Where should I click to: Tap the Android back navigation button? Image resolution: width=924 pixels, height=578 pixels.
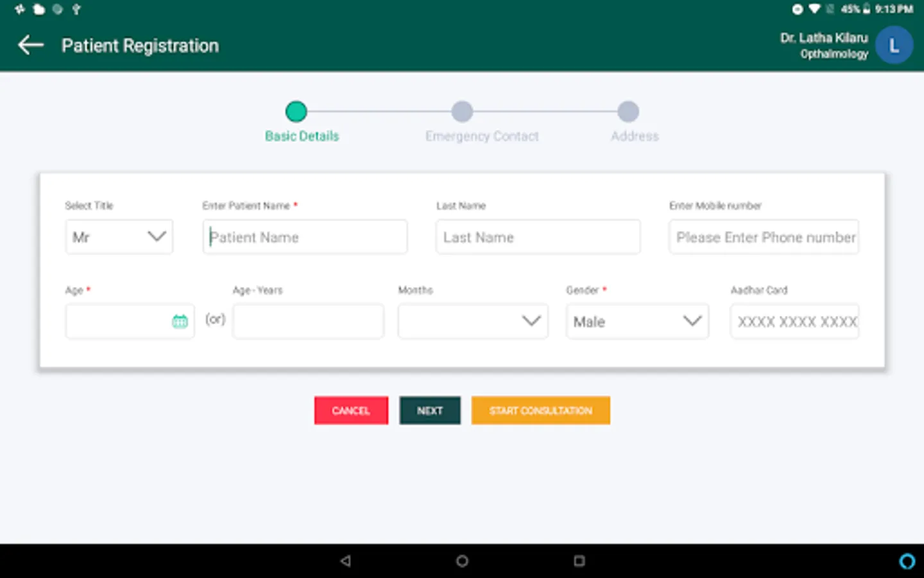345,561
